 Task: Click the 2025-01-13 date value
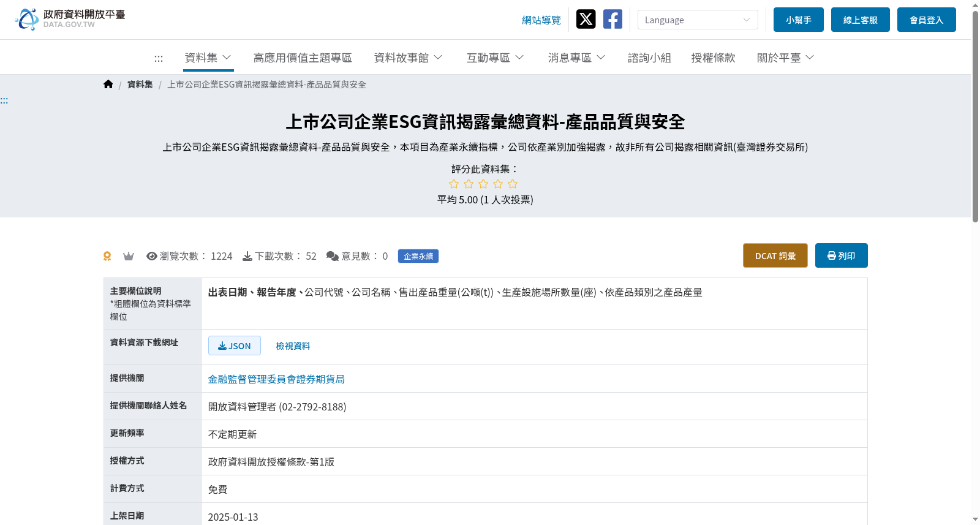click(233, 517)
